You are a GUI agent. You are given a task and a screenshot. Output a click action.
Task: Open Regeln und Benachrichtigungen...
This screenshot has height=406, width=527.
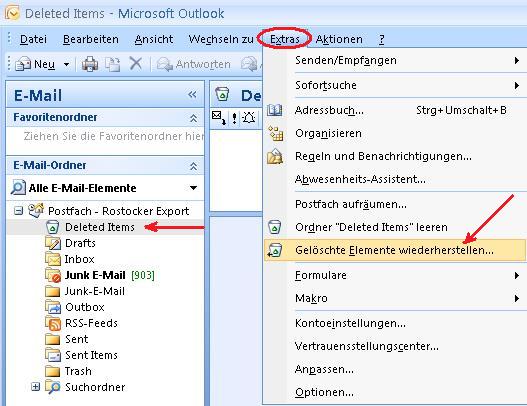[x=394, y=156]
